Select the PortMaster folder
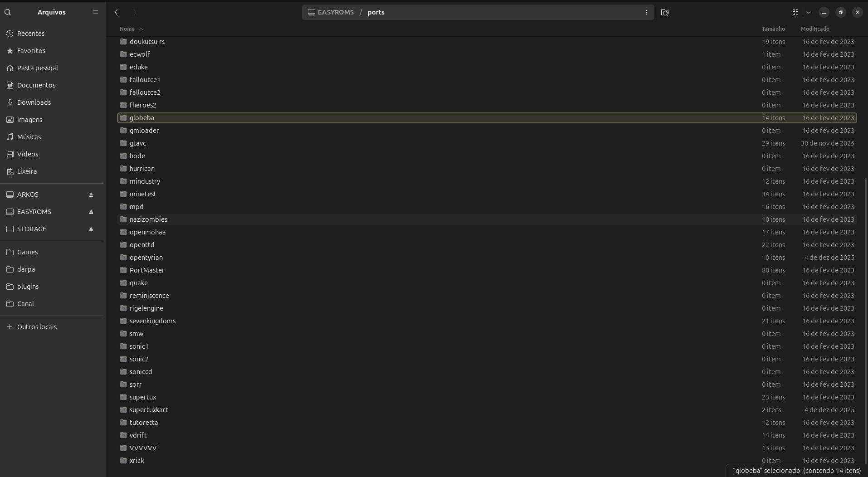 pos(147,270)
